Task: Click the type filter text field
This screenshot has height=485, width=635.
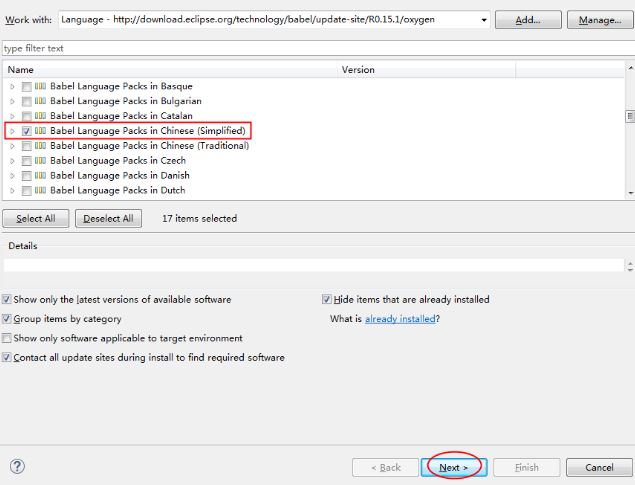Action: tap(318, 48)
